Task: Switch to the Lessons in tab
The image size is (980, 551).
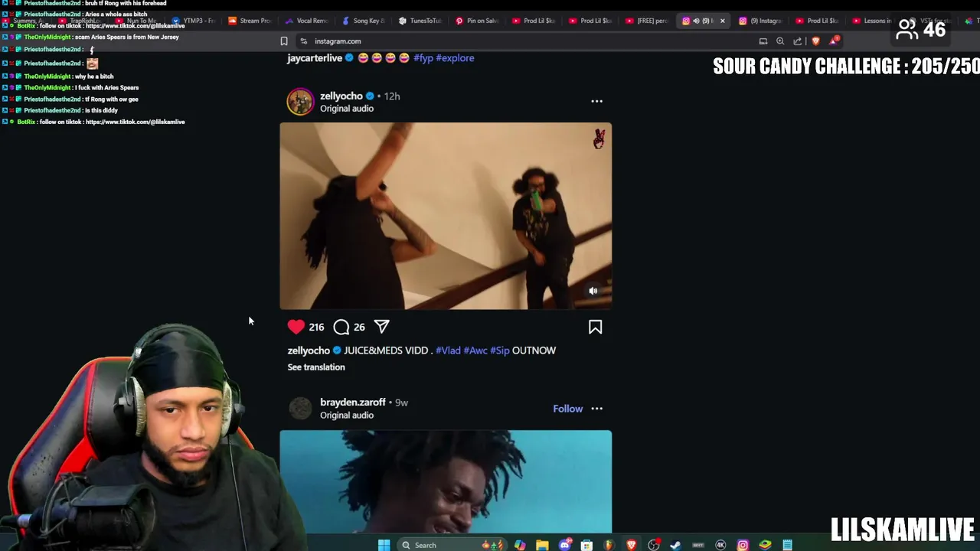Action: [x=873, y=21]
